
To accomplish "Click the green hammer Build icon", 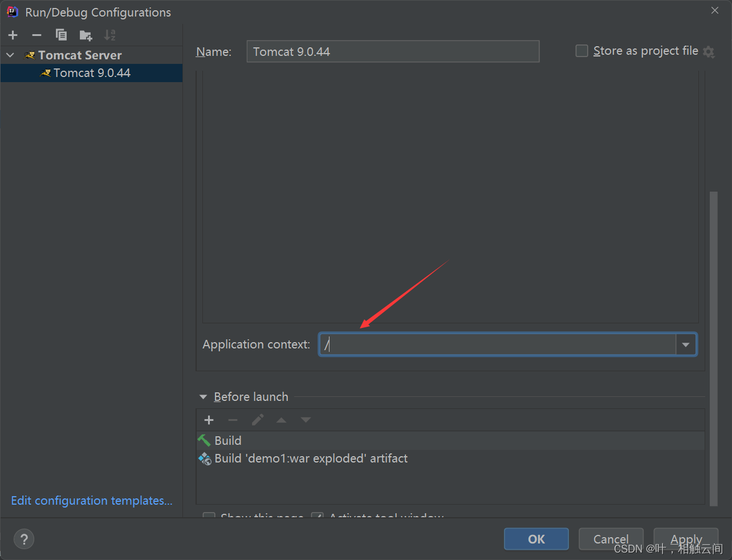I will [x=204, y=441].
